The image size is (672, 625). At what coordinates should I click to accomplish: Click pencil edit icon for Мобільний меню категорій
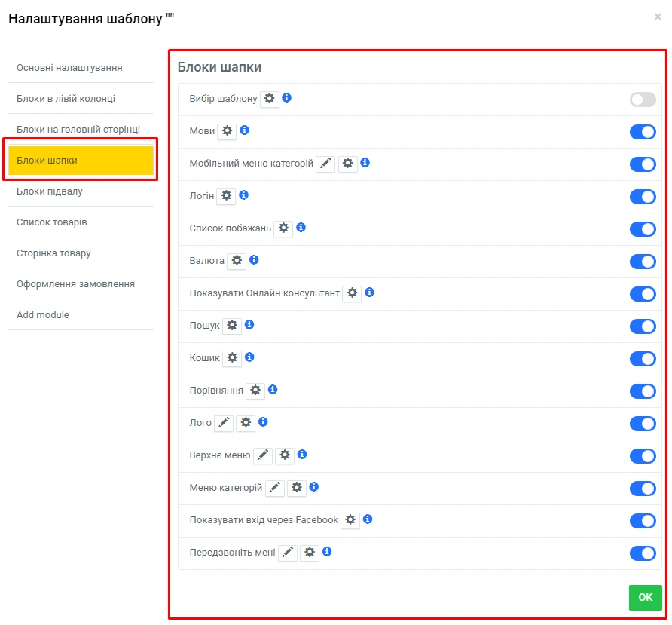[x=325, y=164]
